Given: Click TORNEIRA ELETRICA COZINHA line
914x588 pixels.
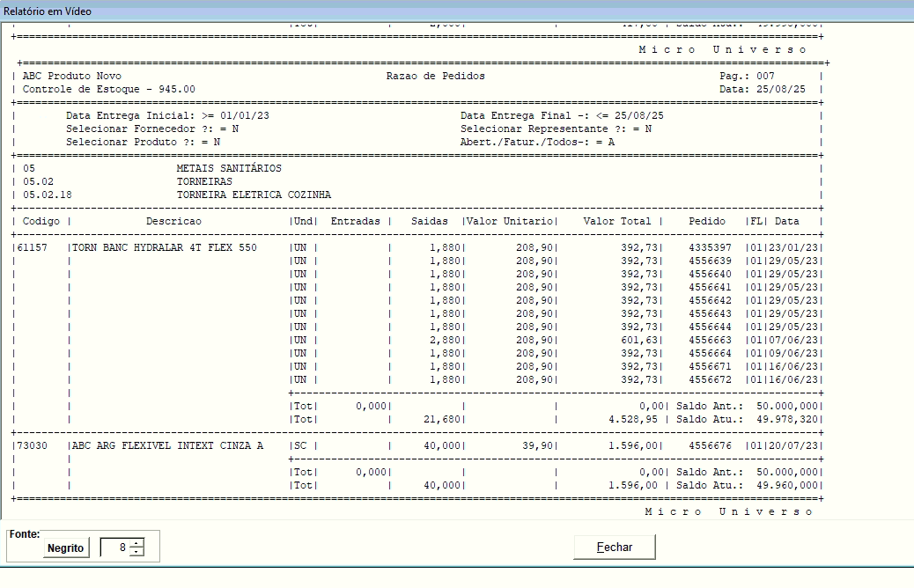Looking at the screenshot, I should pyautogui.click(x=254, y=195).
